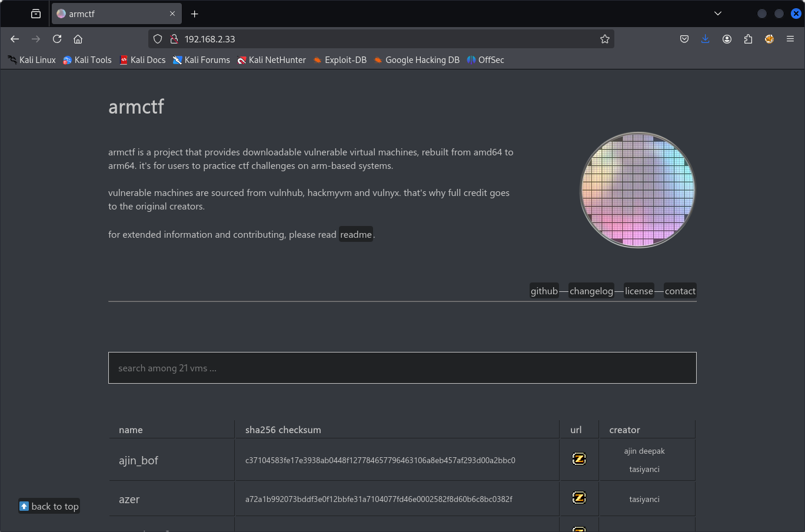Open the Firefox downloads panel
805x532 pixels.
tap(705, 39)
